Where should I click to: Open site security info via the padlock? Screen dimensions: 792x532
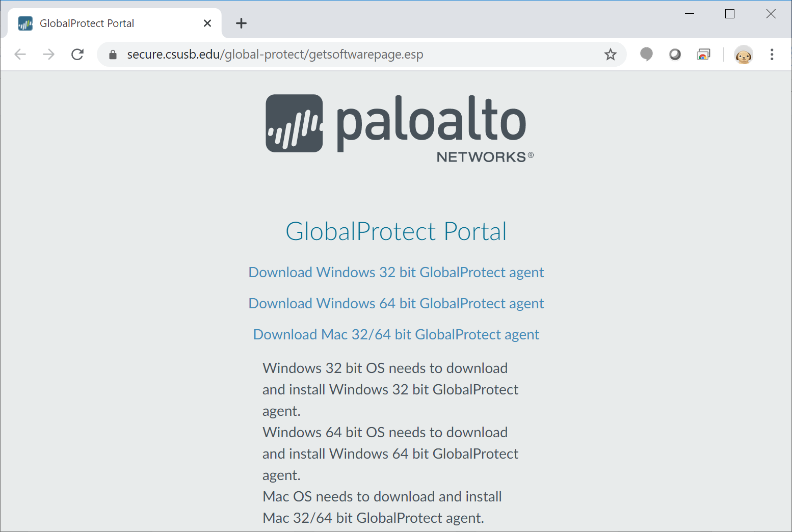pyautogui.click(x=113, y=54)
